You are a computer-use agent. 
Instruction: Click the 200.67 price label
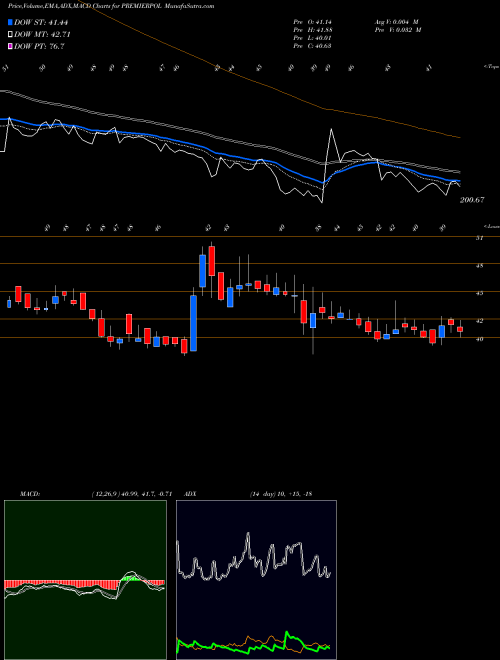point(472,200)
